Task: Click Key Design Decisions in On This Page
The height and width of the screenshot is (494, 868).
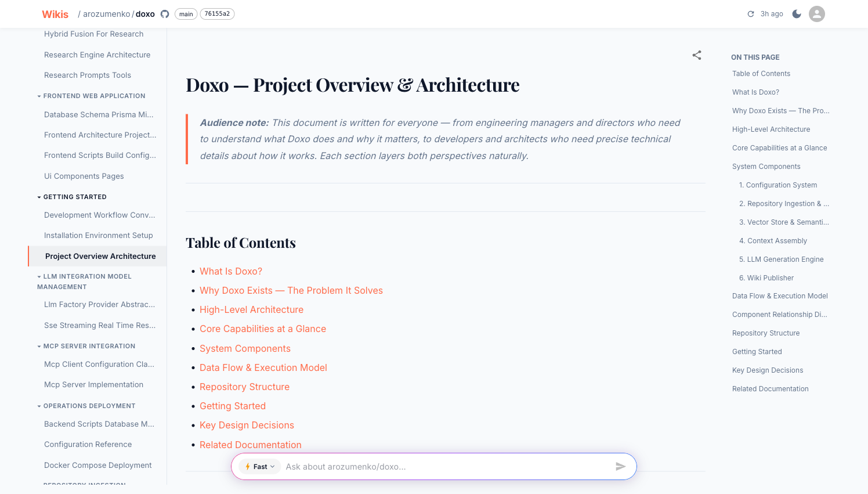Action: (767, 370)
